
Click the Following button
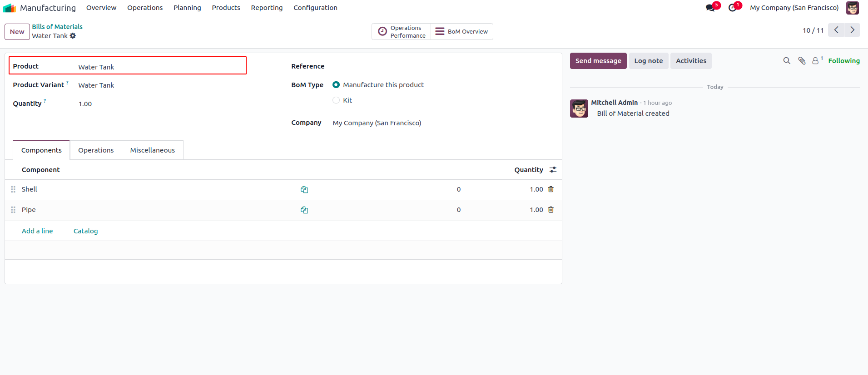[843, 61]
